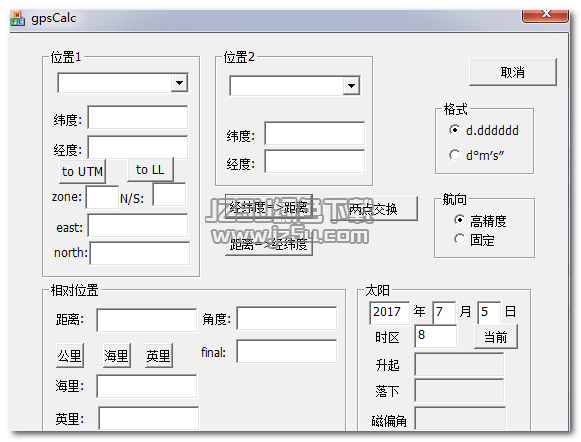Click the month field showing 7
Image resolution: width=581 pixels, height=442 pixels.
pos(444,313)
